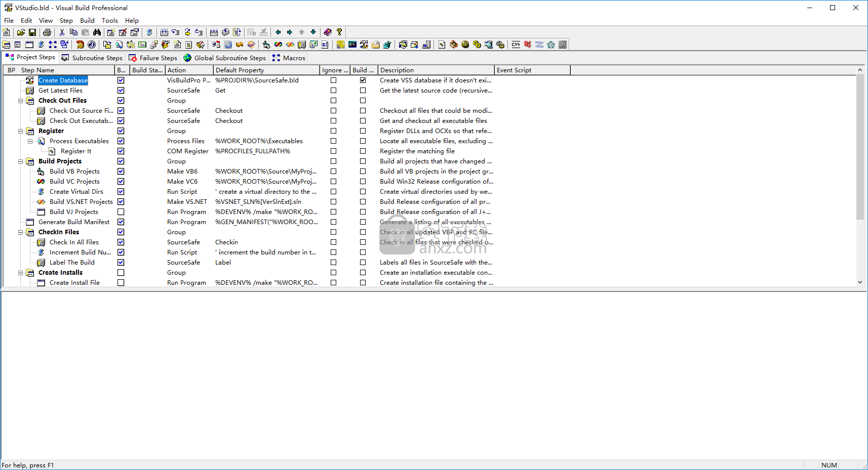Click the down arrow move icon
The width and height of the screenshot is (868, 470).
click(x=313, y=32)
